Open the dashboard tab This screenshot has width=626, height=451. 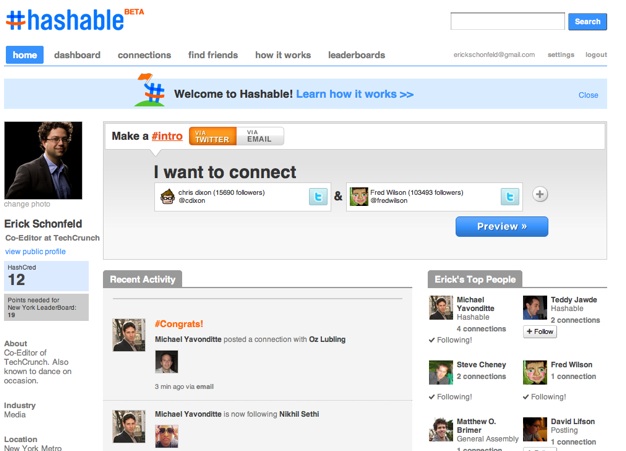coord(77,55)
